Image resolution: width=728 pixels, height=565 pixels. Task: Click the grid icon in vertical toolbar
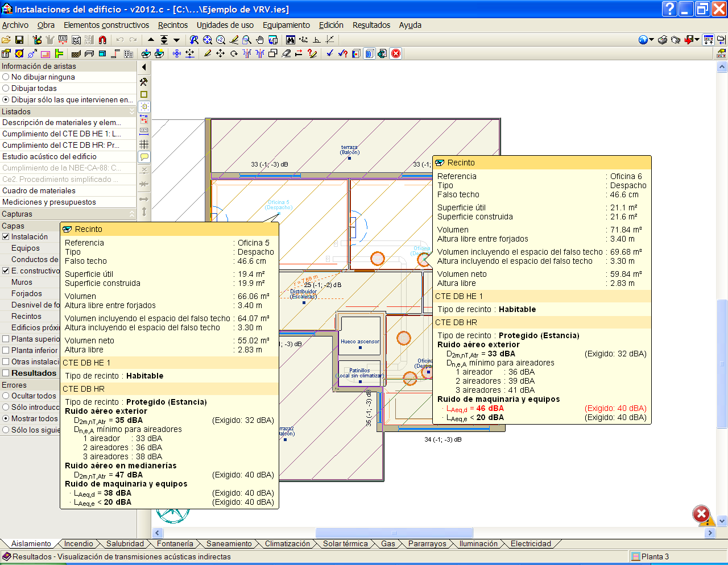tap(144, 144)
